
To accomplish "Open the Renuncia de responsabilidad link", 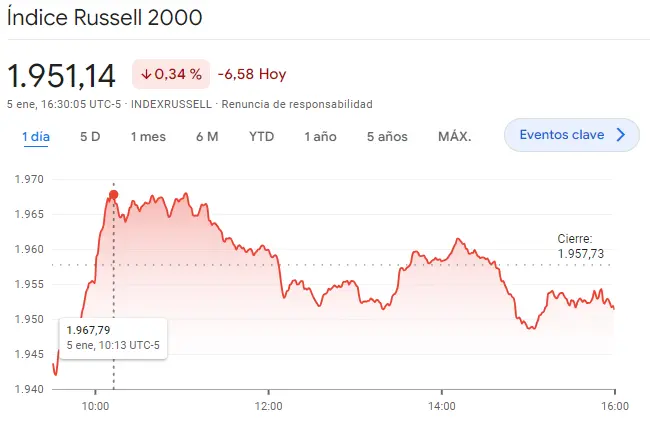I will tap(297, 104).
